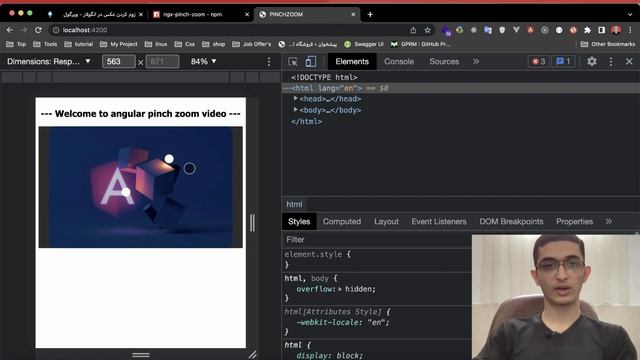Switch to the DOM Breakpoints pane
Viewport: 640px width, 360px height.
[x=511, y=222]
